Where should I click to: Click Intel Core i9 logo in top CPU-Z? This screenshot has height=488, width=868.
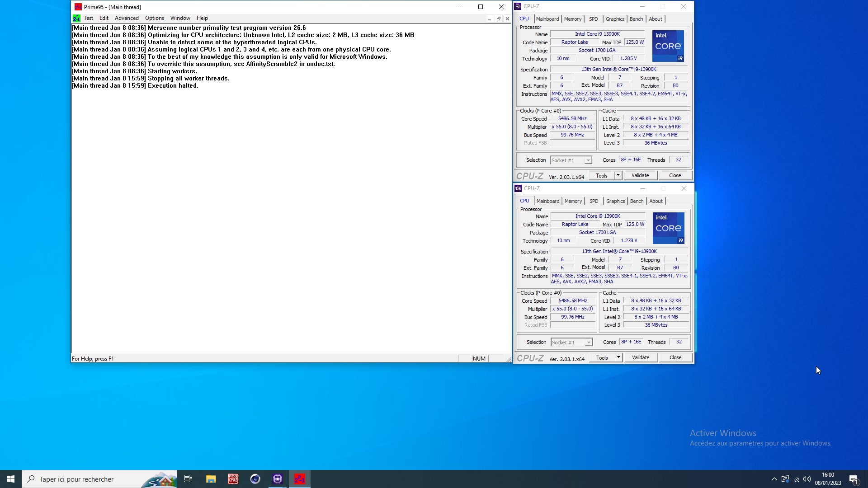click(668, 46)
